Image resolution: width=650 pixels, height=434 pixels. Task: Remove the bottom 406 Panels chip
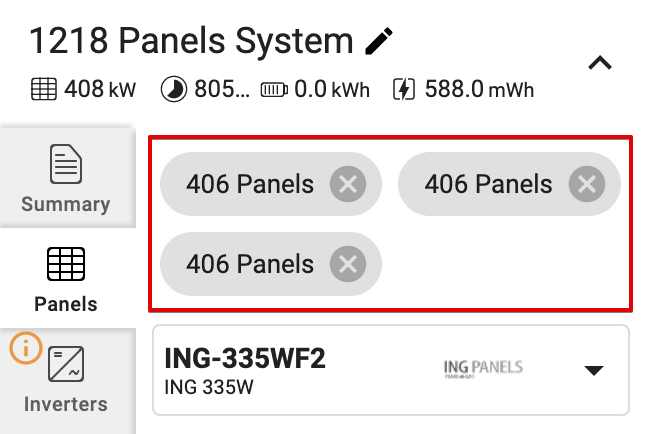coord(348,264)
